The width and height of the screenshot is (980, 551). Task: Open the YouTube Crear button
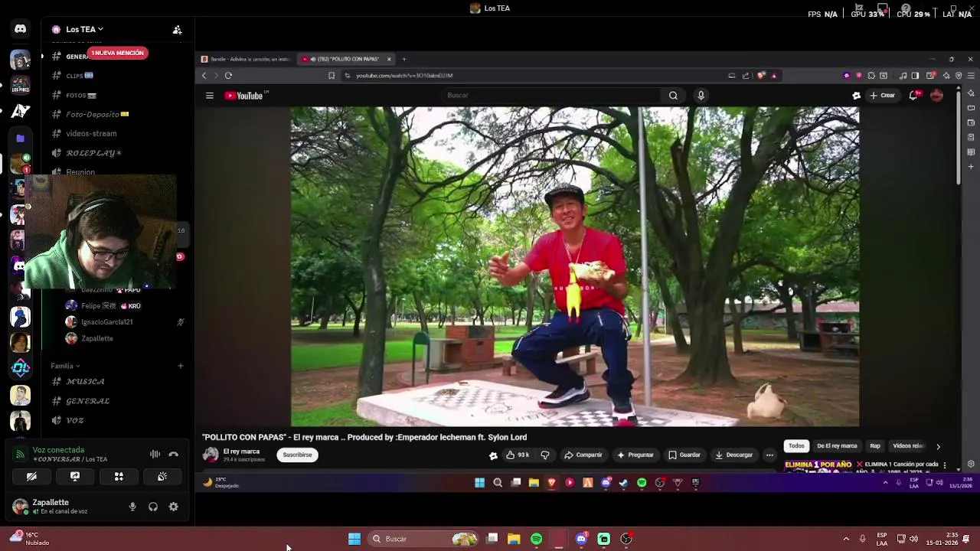(x=882, y=96)
